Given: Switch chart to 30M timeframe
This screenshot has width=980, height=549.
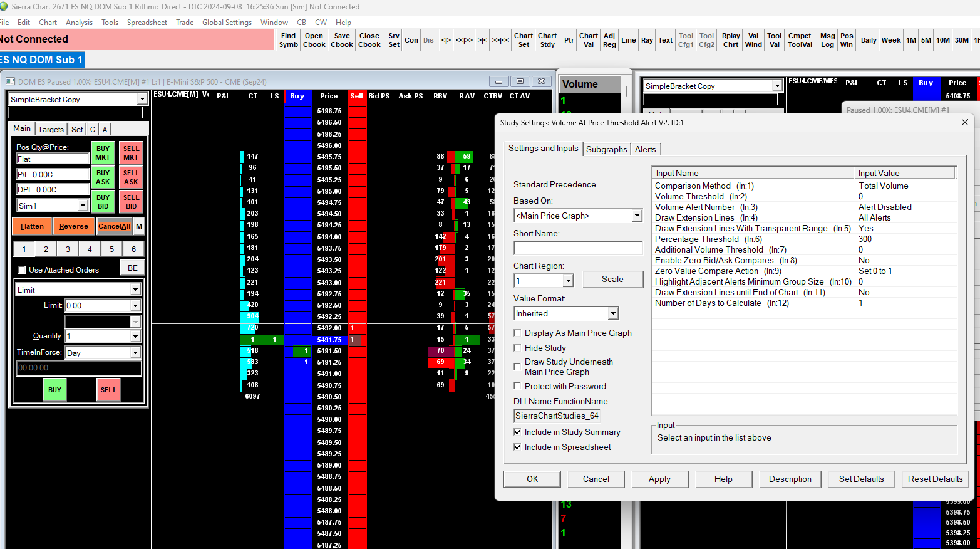Looking at the screenshot, I should (962, 40).
